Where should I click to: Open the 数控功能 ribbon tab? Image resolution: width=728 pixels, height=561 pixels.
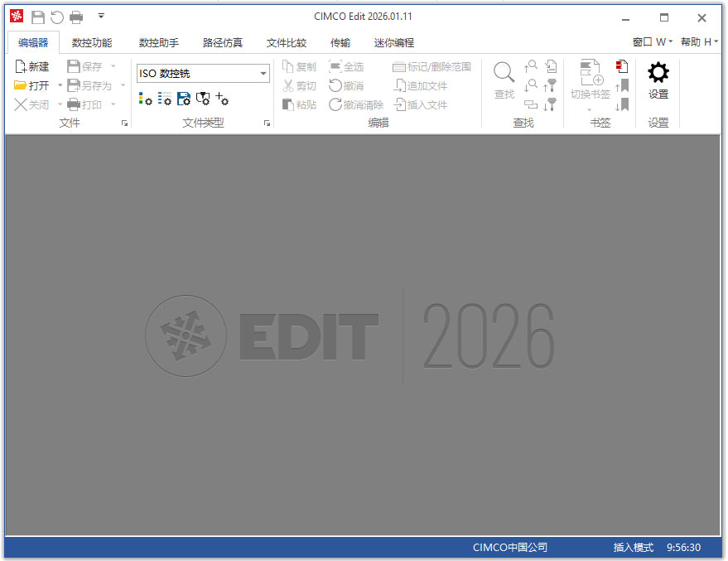pyautogui.click(x=92, y=43)
